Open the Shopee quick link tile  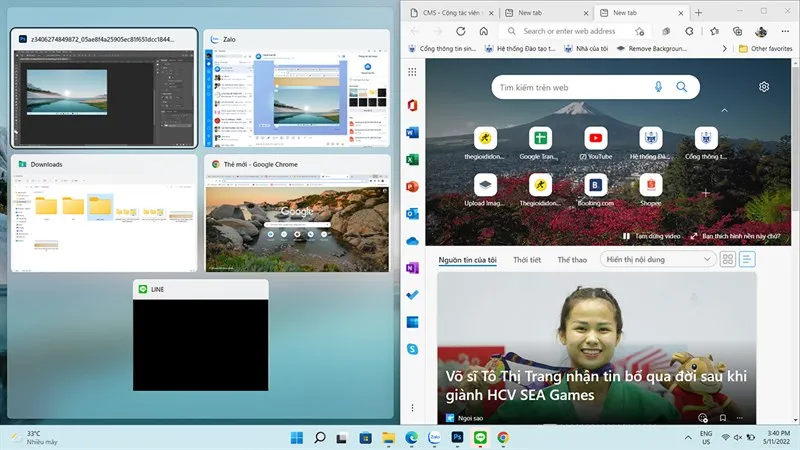pyautogui.click(x=651, y=185)
